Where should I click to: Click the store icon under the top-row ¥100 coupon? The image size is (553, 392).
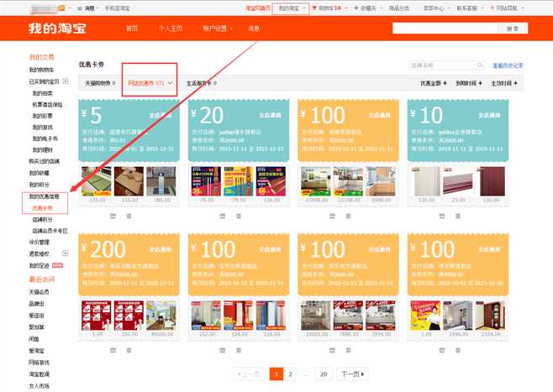332,216
